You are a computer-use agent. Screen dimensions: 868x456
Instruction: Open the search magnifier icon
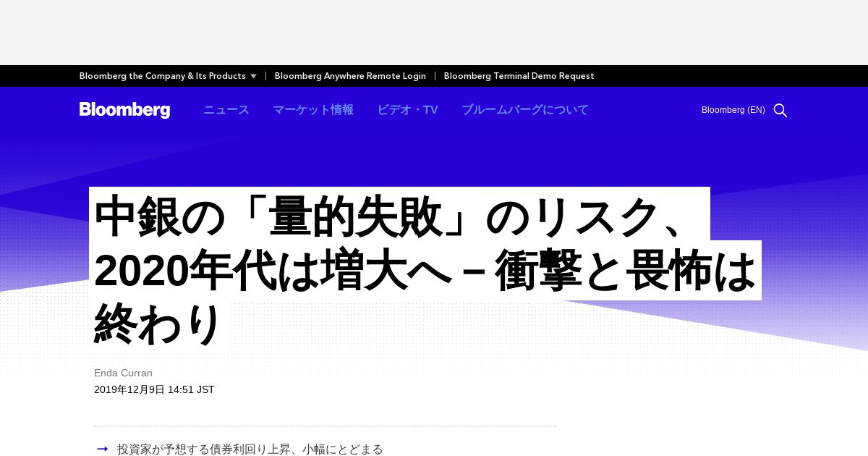[780, 110]
